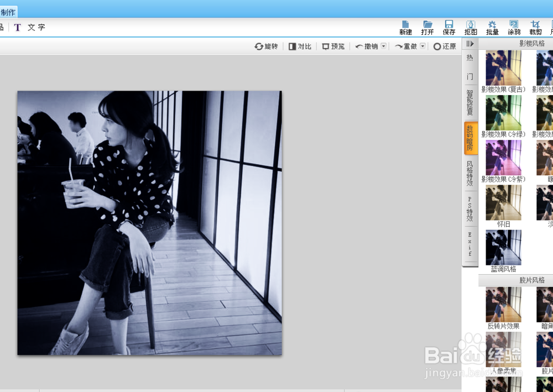
Task: Click the 保存 (Save) disk icon
Action: point(449,28)
